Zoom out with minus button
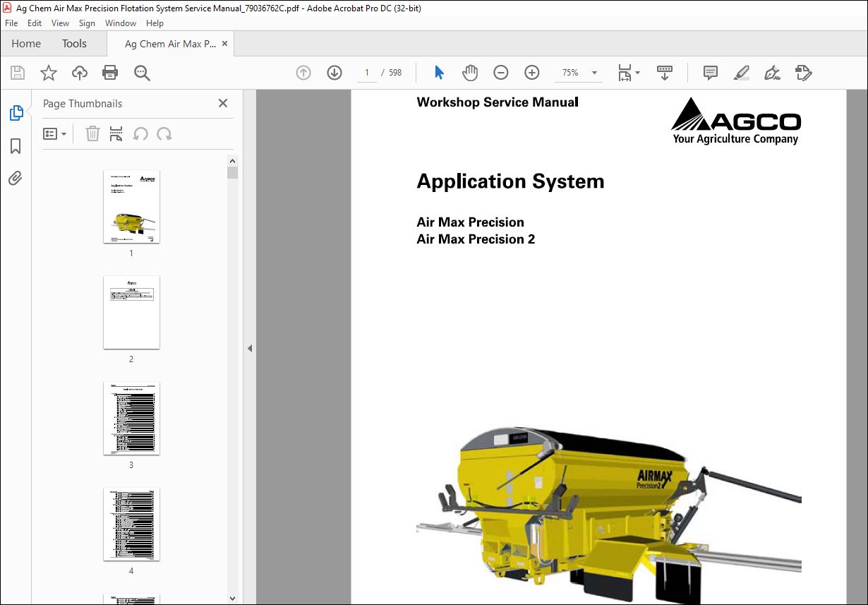Image resolution: width=868 pixels, height=605 pixels. coord(501,73)
